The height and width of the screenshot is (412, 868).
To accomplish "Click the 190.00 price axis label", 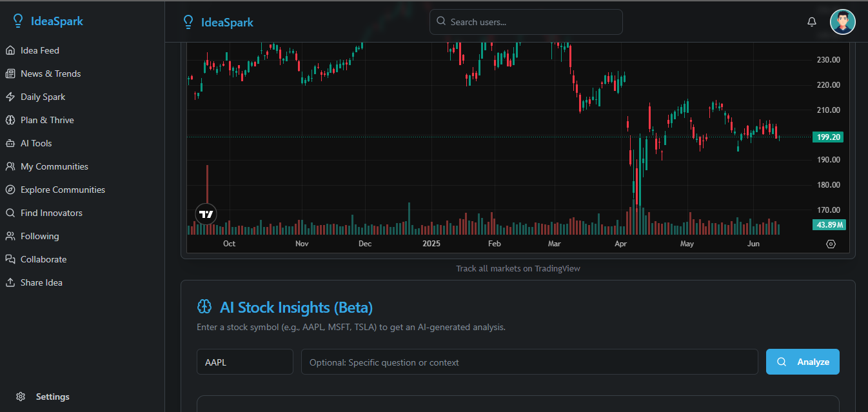I will tap(828, 160).
